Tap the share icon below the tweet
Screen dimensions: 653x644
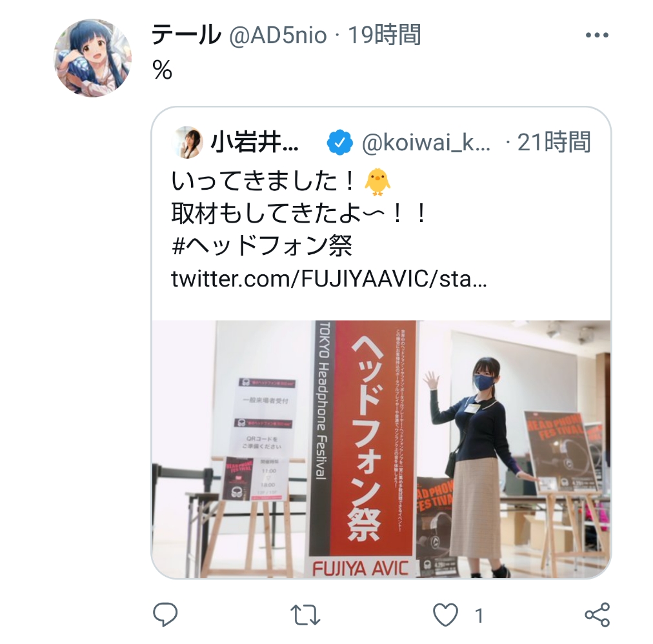click(x=598, y=615)
